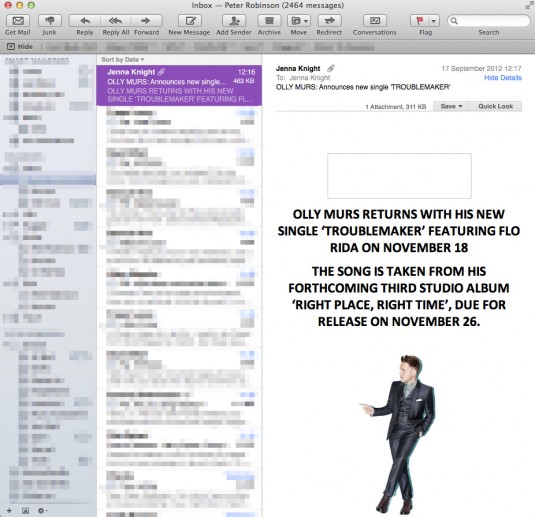Screen dimensions: 535x517
Task: Mark message as Junk
Action: point(49,21)
